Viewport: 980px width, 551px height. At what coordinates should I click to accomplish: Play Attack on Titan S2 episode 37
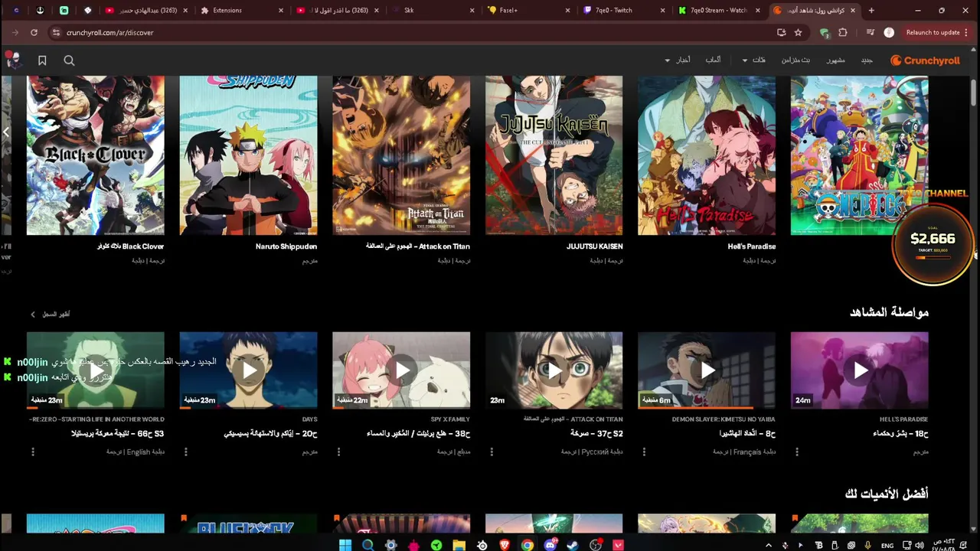554,370
